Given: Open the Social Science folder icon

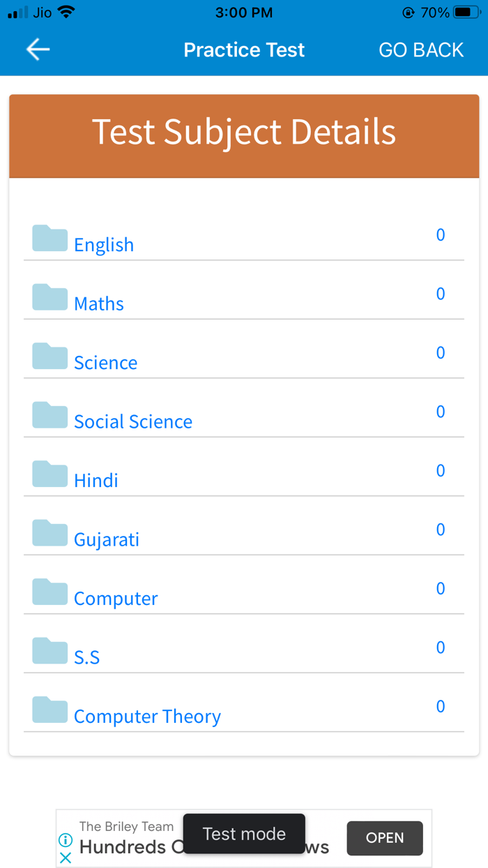Looking at the screenshot, I should [x=49, y=414].
